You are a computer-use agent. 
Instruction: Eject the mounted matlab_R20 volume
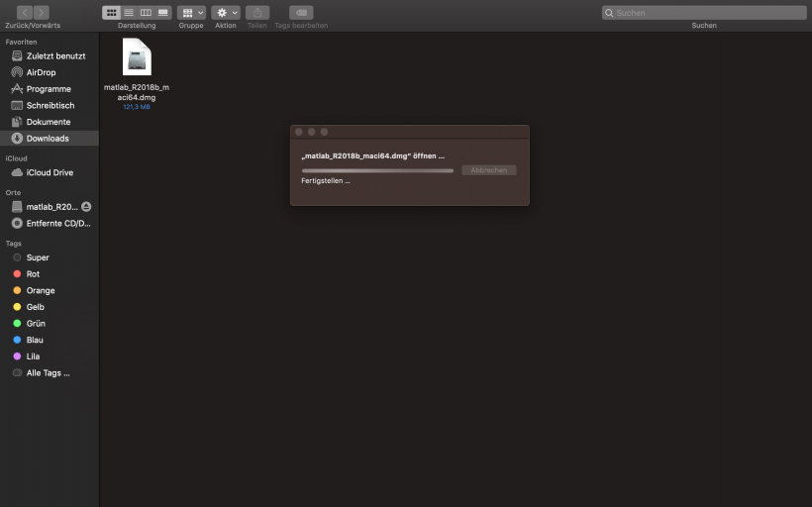[x=86, y=207]
